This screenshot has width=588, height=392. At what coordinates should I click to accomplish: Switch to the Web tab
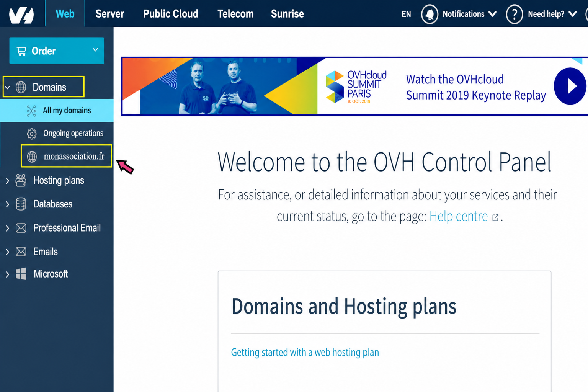click(65, 14)
